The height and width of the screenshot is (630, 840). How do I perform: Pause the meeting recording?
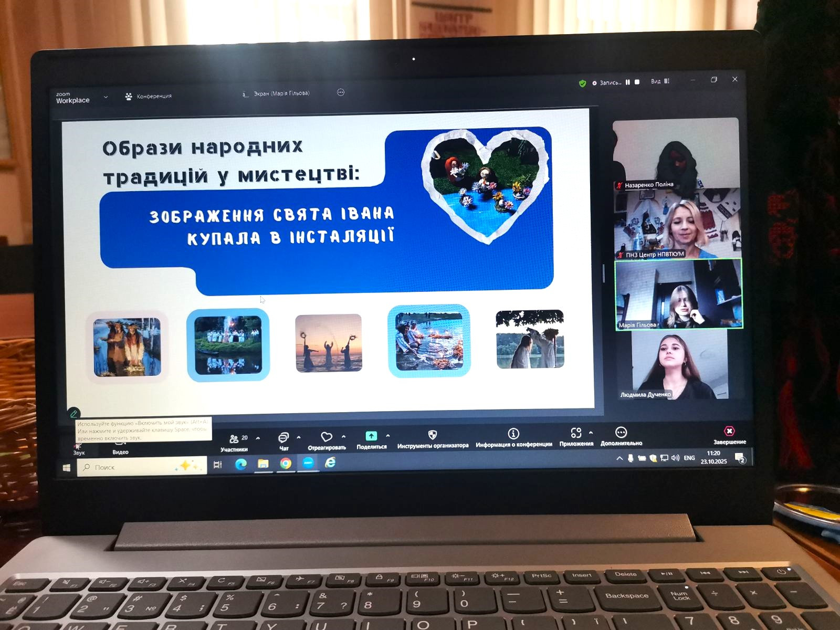click(627, 82)
